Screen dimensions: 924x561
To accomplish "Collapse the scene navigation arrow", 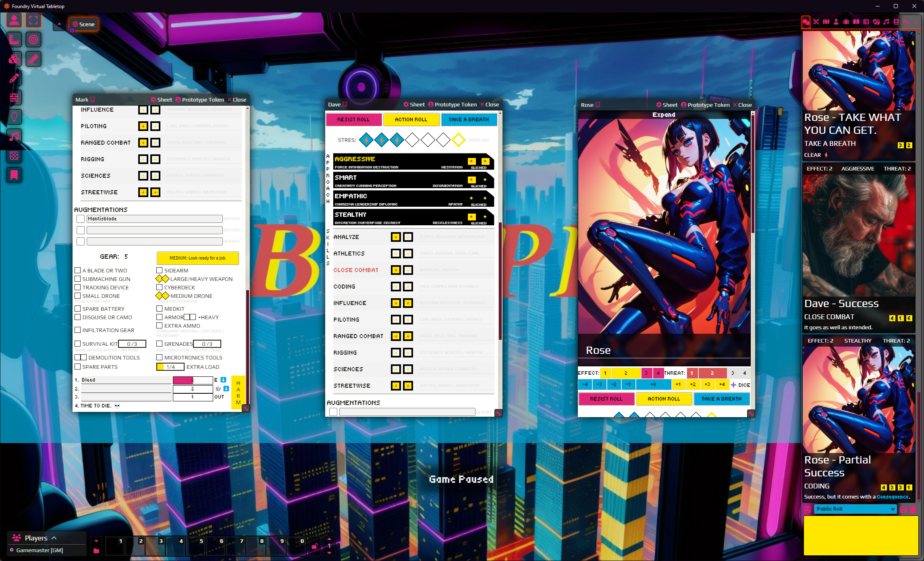I will tap(59, 24).
